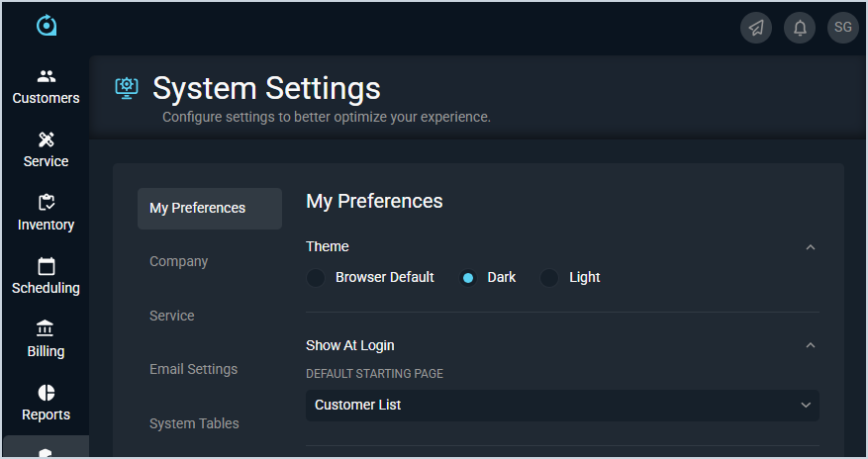Open the Default Starting Page dropdown

[562, 405]
